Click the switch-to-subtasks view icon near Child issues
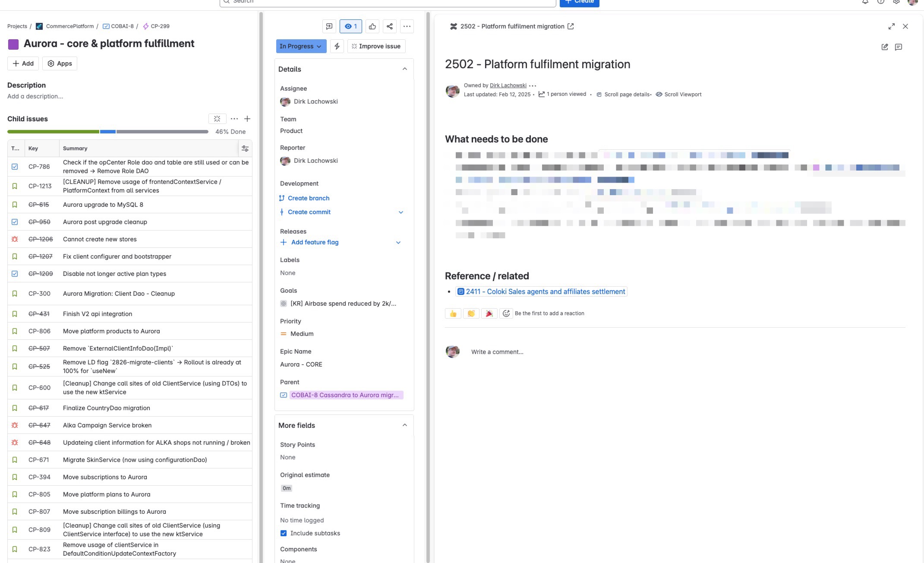 click(x=218, y=119)
